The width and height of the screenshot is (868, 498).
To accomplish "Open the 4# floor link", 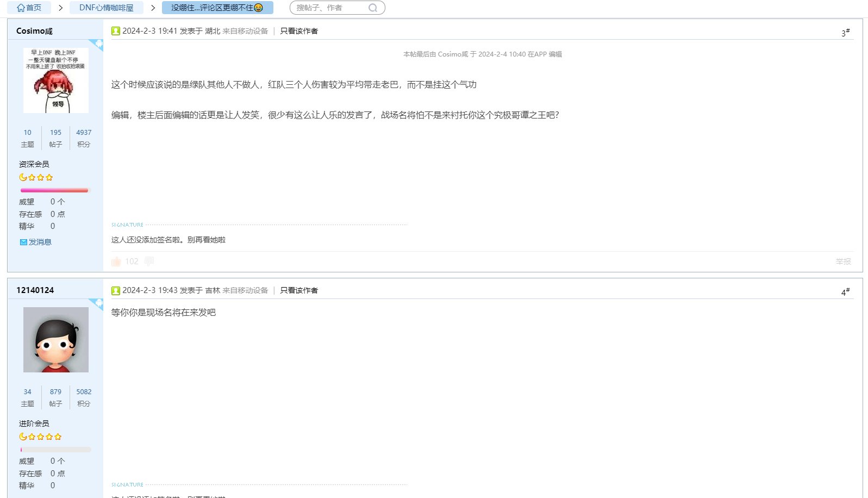I will click(x=846, y=292).
